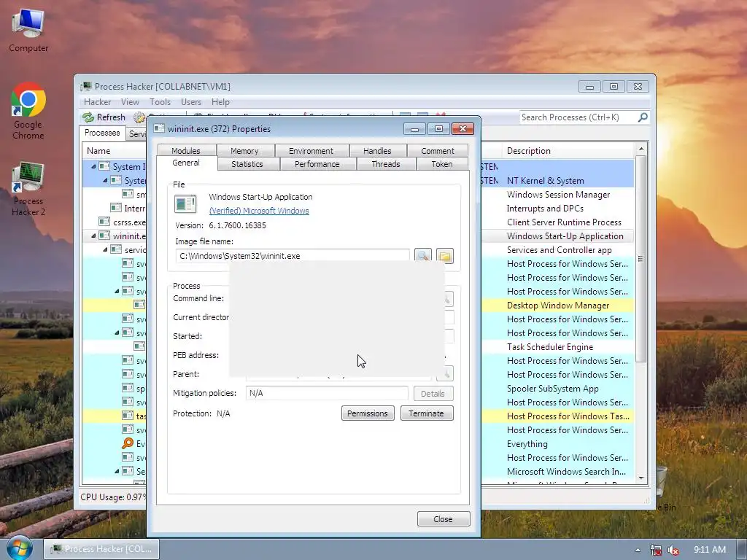The height and width of the screenshot is (560, 747).
Task: Switch to the Comment tab
Action: [x=438, y=150]
